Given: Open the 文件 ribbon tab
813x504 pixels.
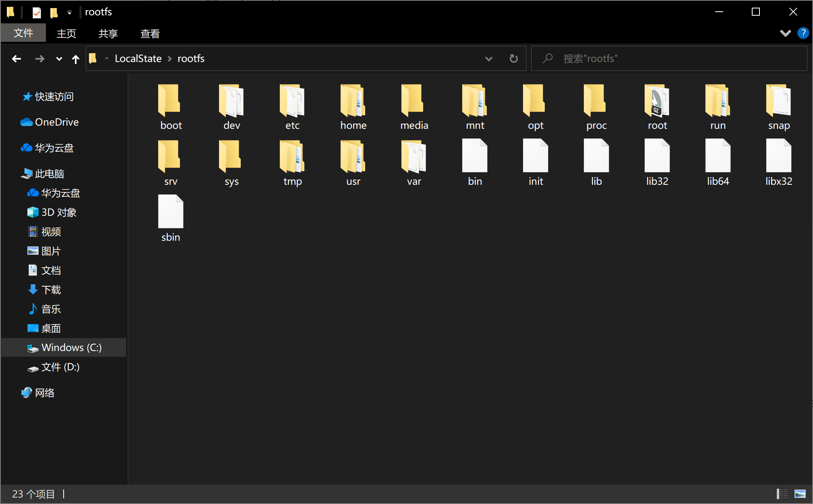Looking at the screenshot, I should (x=23, y=33).
